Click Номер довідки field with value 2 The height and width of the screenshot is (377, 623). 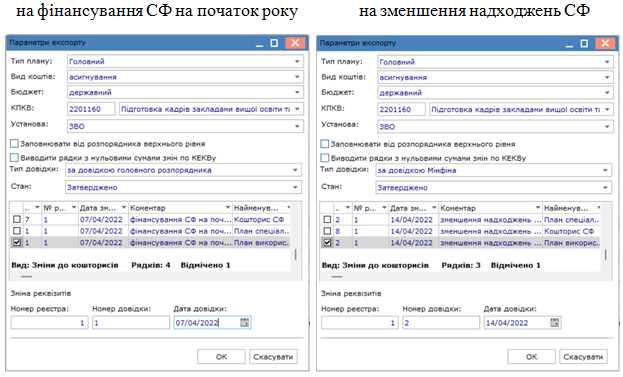click(x=441, y=323)
